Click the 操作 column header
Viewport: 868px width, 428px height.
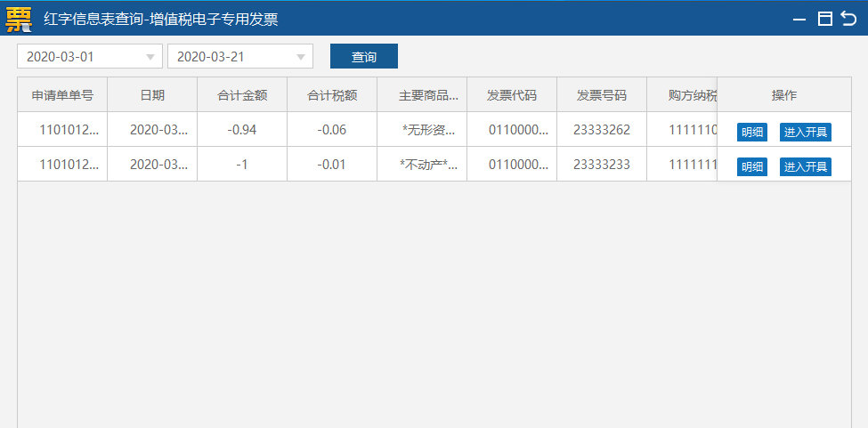783,94
